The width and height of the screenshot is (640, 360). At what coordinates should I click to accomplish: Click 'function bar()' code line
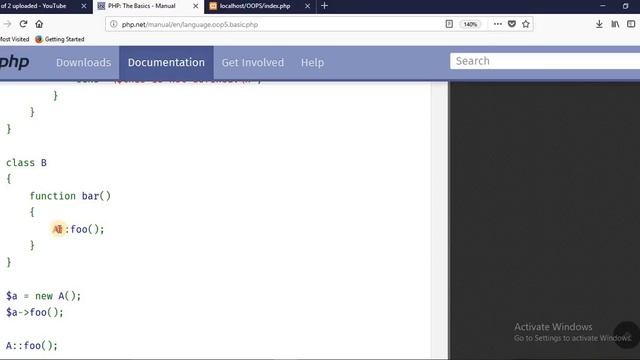tap(70, 196)
